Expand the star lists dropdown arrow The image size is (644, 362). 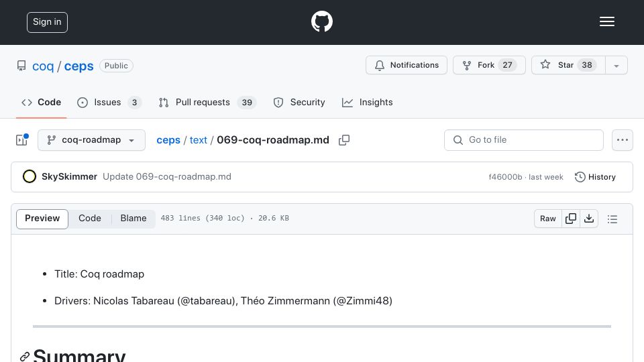coord(616,65)
